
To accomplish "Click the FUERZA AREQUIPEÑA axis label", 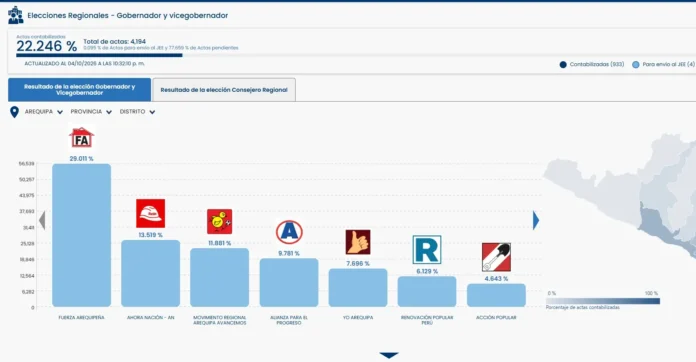I will point(82,318).
